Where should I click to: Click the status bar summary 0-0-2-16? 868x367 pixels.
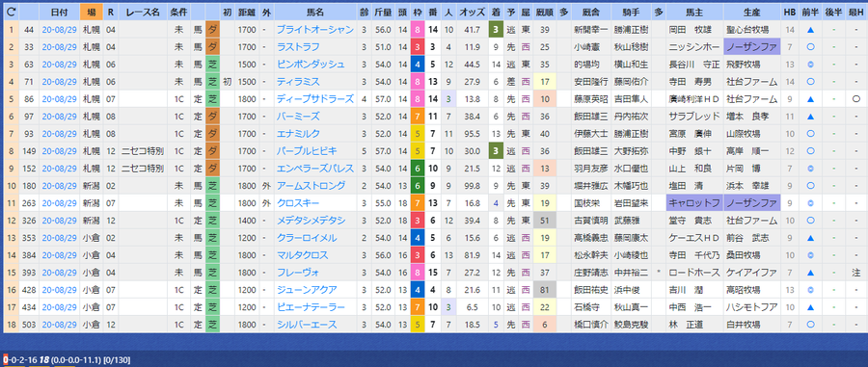20,360
